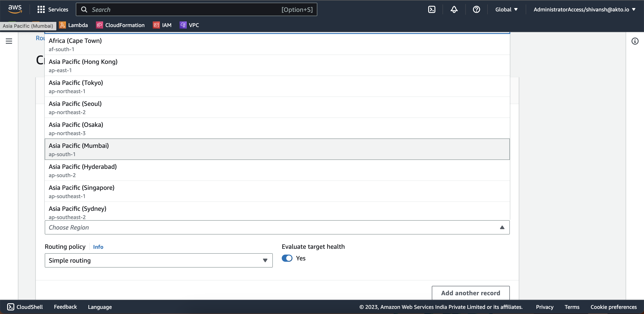Click the Routing policy Info link

click(x=98, y=247)
